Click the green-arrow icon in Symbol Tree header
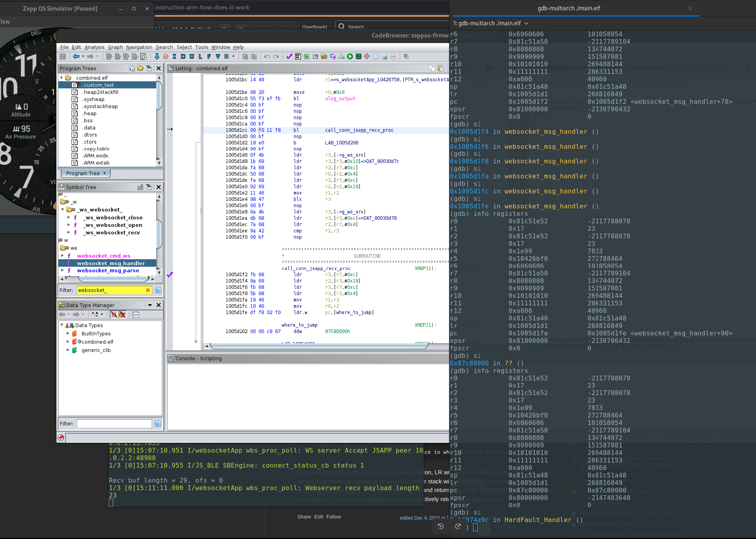756x539 pixels. click(x=149, y=187)
